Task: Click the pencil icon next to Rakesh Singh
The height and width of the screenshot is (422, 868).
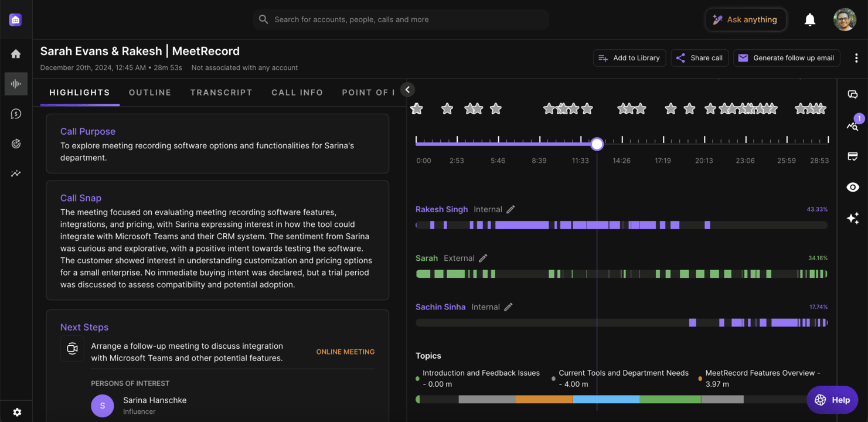Action: click(x=510, y=209)
